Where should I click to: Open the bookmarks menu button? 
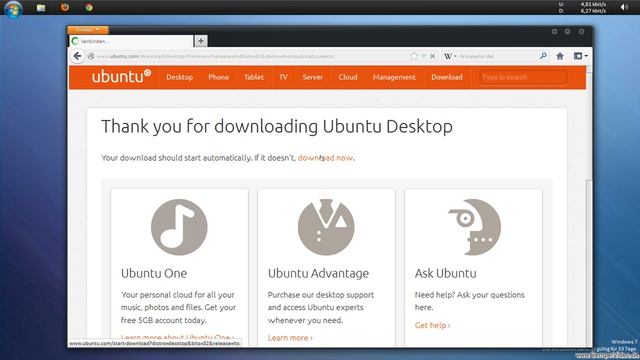tap(580, 56)
